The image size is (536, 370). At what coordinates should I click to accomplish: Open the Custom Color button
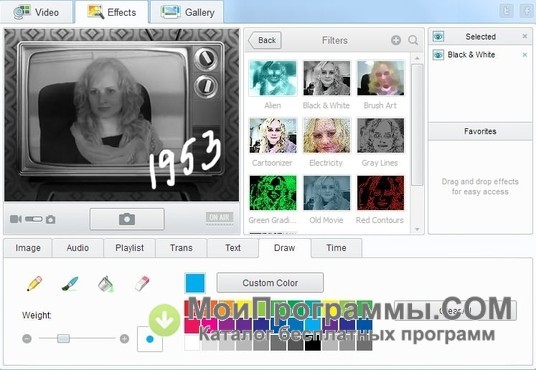[x=270, y=283]
